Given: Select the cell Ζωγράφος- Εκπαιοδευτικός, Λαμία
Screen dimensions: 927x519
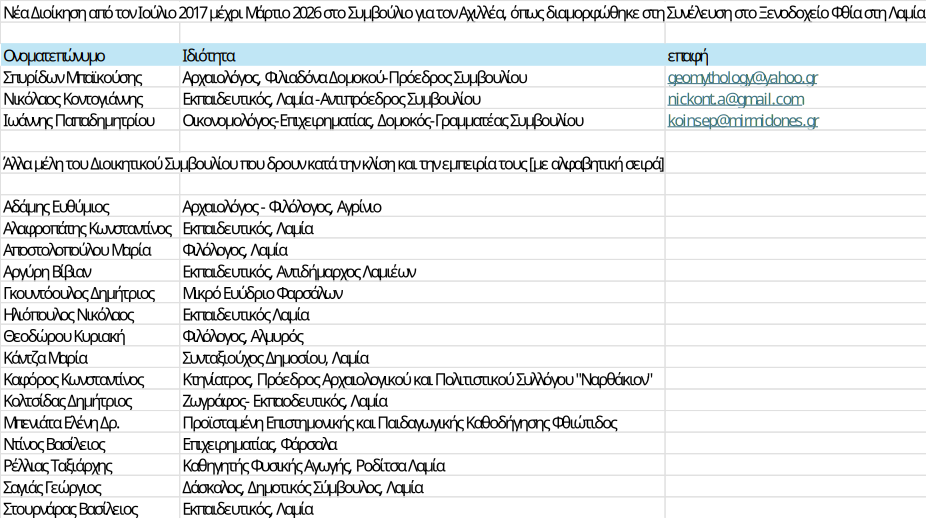Looking at the screenshot, I should [x=423, y=401].
